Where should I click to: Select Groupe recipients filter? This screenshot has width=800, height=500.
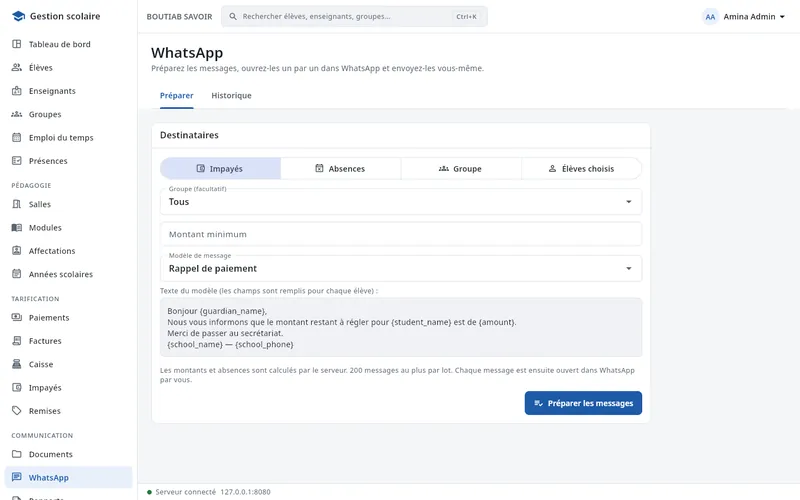coord(461,168)
